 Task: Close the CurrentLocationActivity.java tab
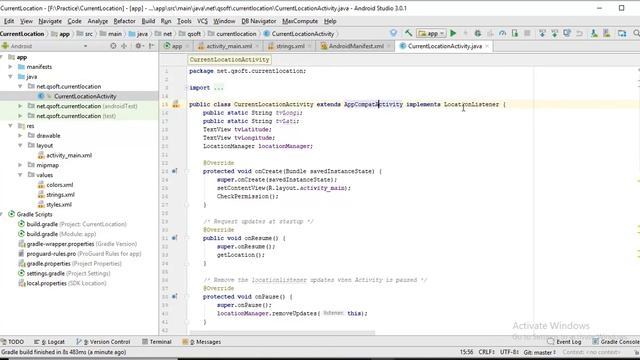coord(487,46)
